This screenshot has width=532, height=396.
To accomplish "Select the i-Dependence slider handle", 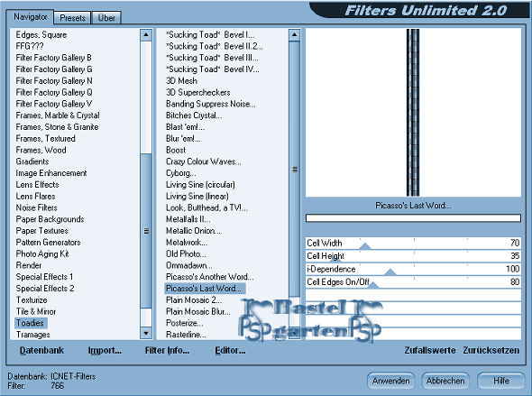I will (390, 272).
